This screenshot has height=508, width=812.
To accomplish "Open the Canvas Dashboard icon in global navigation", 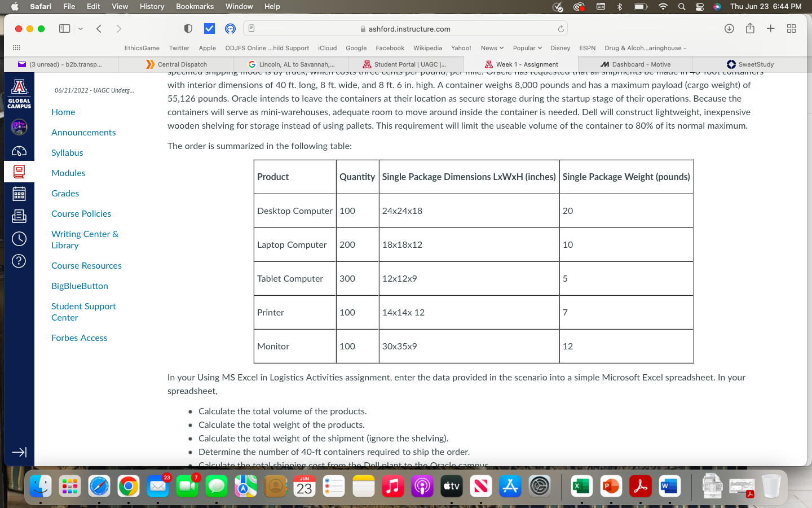I will click(x=19, y=151).
